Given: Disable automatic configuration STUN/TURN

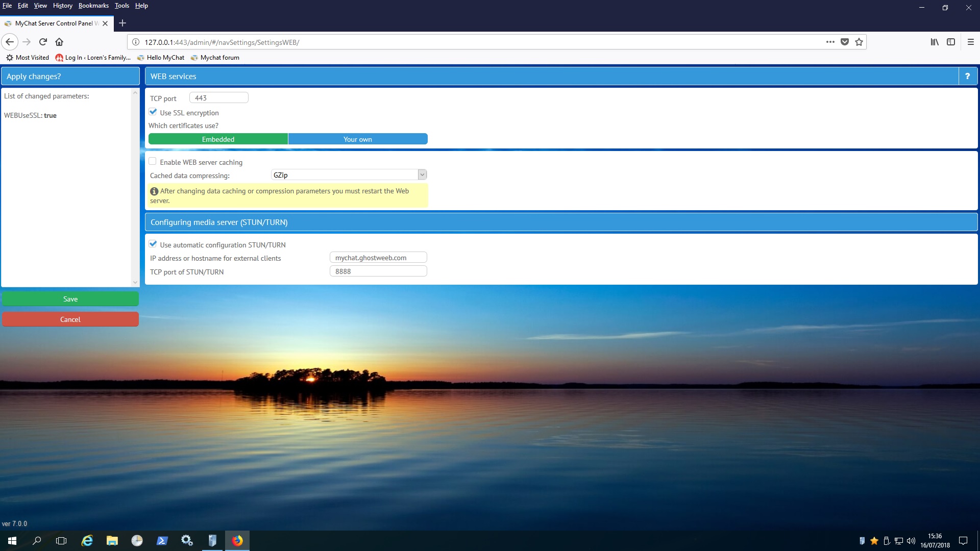Looking at the screenshot, I should point(153,244).
